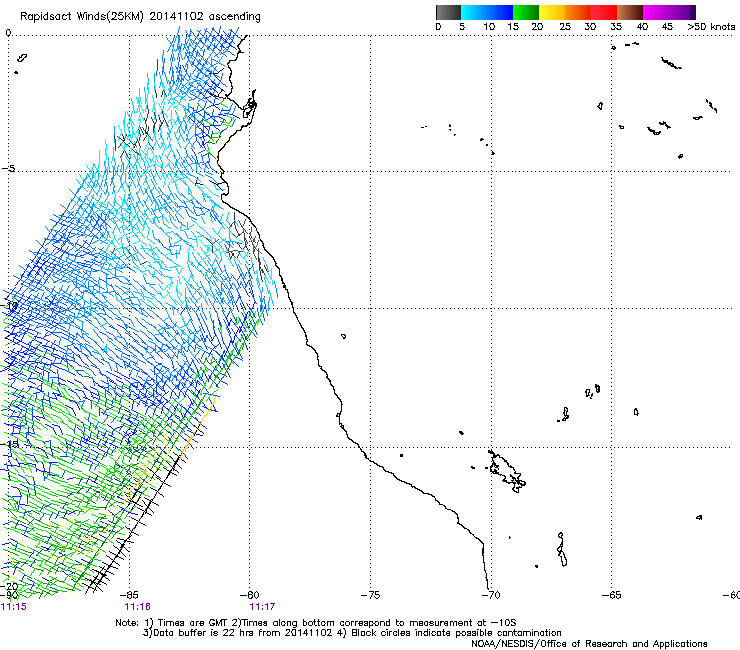
Task: Select the red 30-35 knots color swatch
Action: (x=604, y=12)
